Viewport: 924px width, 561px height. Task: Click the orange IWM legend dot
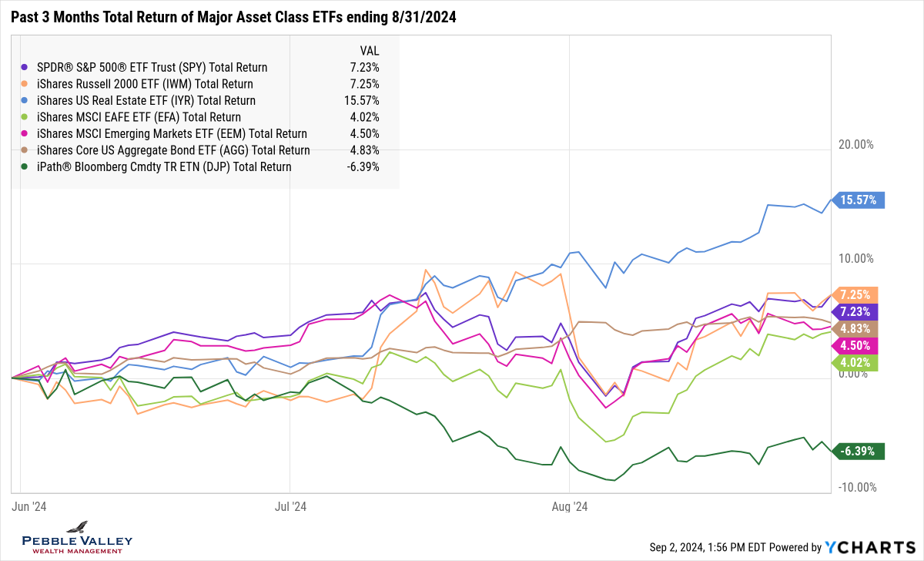click(x=27, y=84)
